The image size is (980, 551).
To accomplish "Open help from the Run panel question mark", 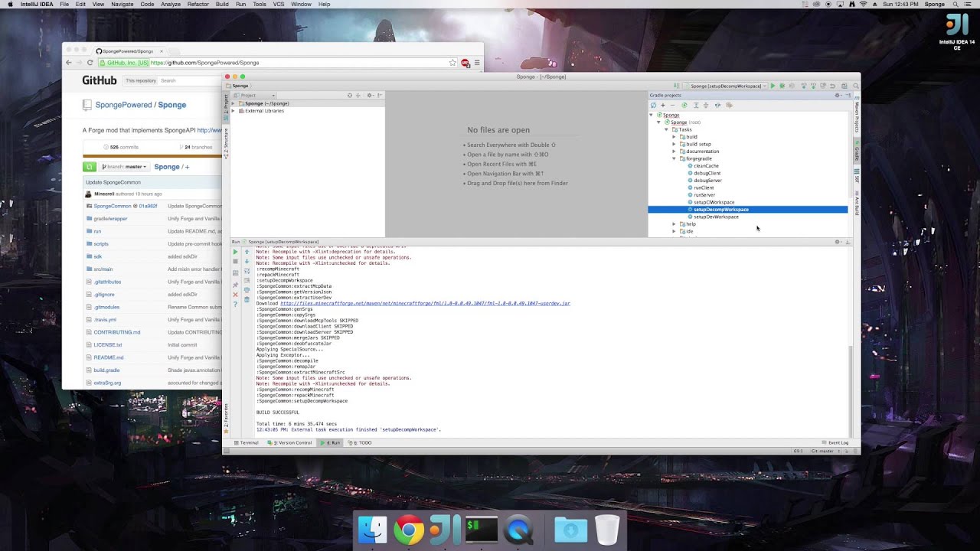I will 235,305.
